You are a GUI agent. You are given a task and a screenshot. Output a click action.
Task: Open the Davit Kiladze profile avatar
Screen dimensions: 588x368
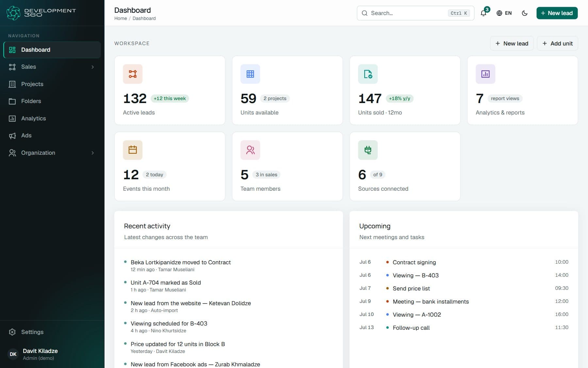coord(13,354)
